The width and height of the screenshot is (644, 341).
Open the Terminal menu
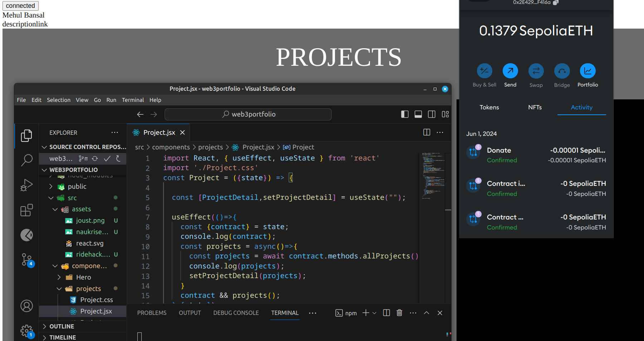pos(133,100)
